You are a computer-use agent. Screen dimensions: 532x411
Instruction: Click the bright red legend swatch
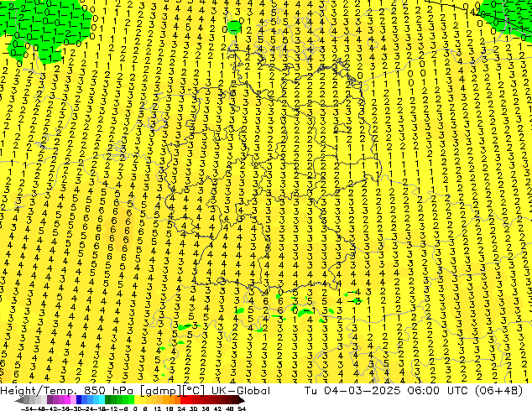click(x=183, y=400)
